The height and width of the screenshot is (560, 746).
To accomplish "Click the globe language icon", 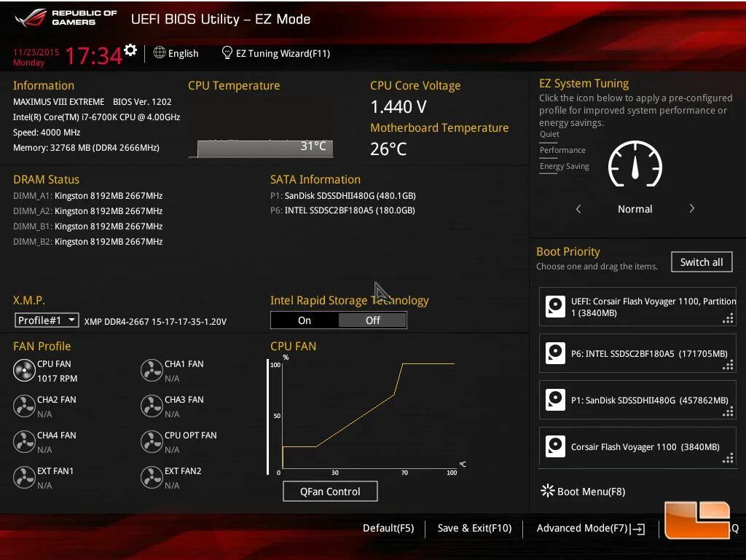I will click(x=160, y=52).
